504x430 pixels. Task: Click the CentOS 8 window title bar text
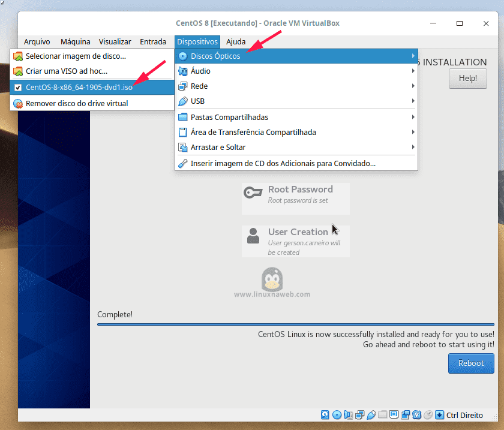257,23
